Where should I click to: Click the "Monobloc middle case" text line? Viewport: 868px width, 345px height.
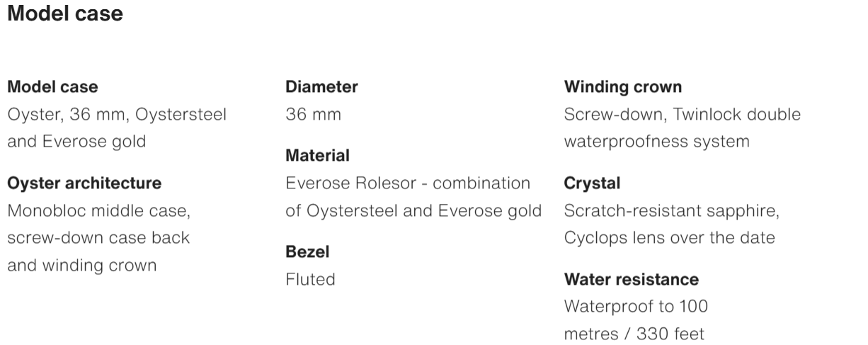pyautogui.click(x=98, y=210)
